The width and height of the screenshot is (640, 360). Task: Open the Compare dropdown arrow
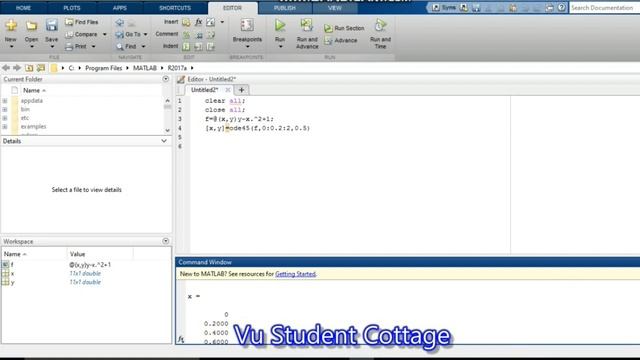(104, 35)
